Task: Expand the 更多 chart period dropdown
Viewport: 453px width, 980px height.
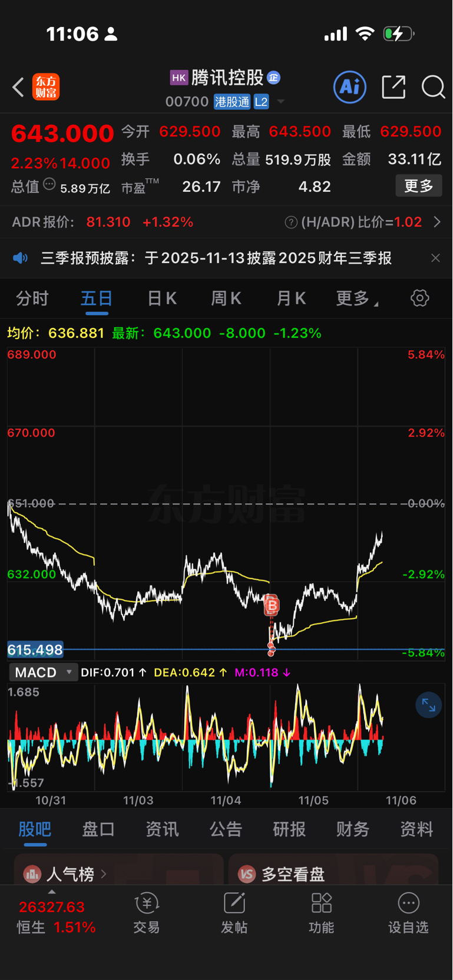Action: (x=357, y=298)
